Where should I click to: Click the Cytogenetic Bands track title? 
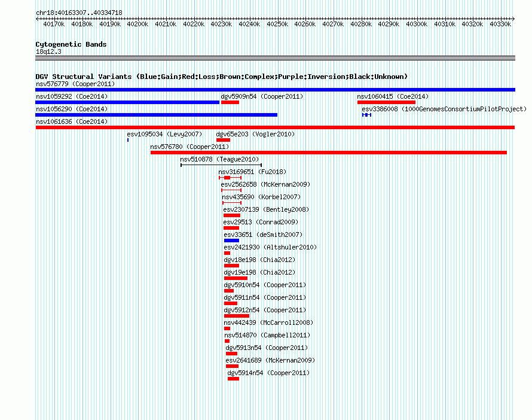click(71, 44)
